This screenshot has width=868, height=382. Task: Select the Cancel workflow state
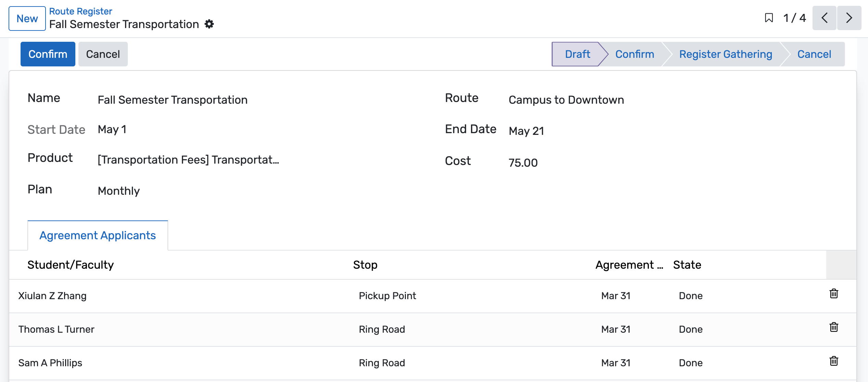[x=814, y=54]
